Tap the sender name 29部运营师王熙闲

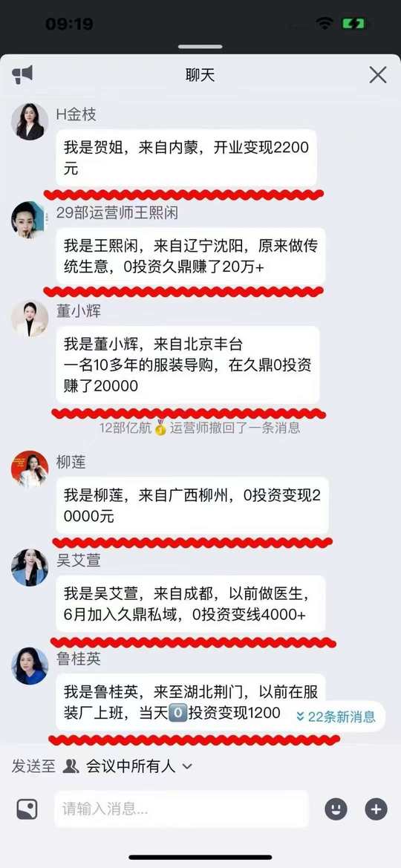[117, 213]
